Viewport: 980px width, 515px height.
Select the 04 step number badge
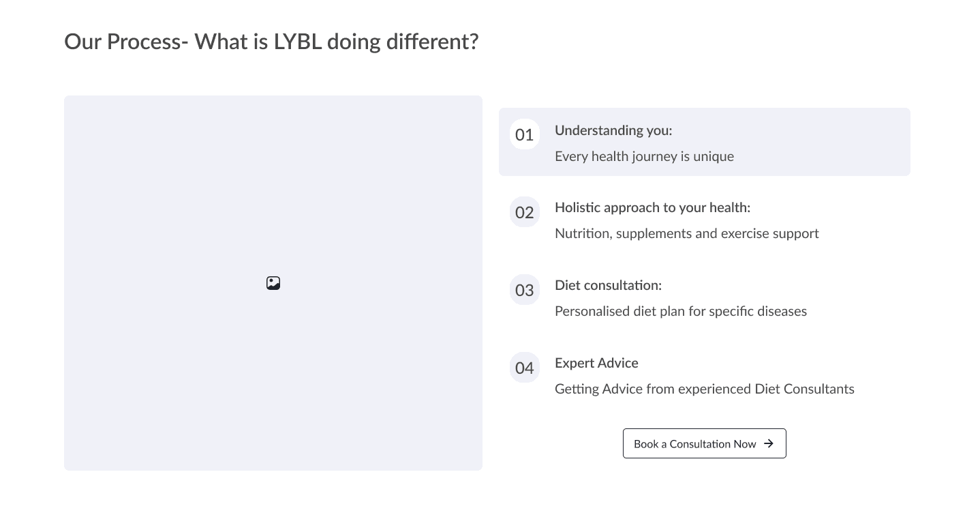(x=524, y=368)
